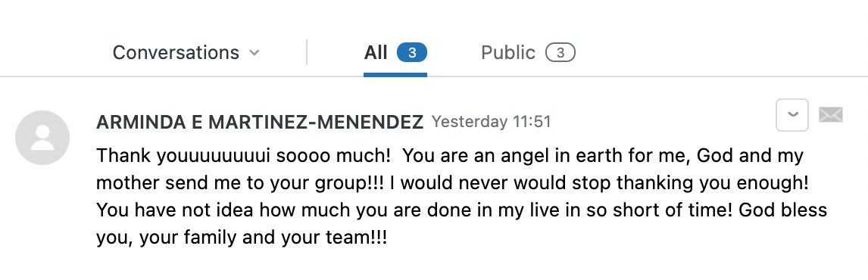868x280 pixels.
Task: Click the word "Public" in the tab bar
Action: [508, 52]
